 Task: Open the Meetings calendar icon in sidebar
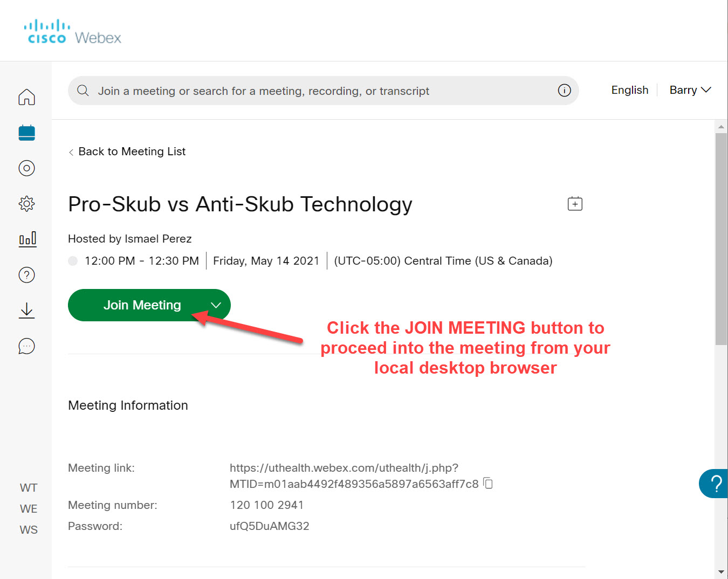pos(26,133)
